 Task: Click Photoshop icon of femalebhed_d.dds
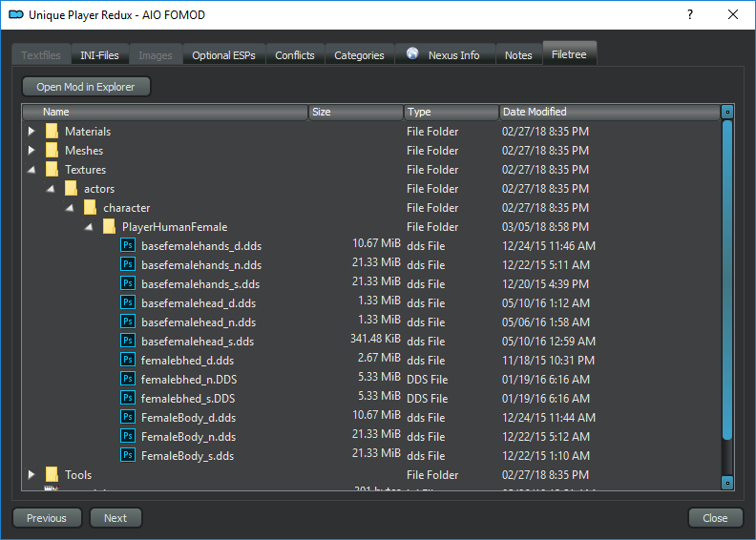(x=128, y=360)
